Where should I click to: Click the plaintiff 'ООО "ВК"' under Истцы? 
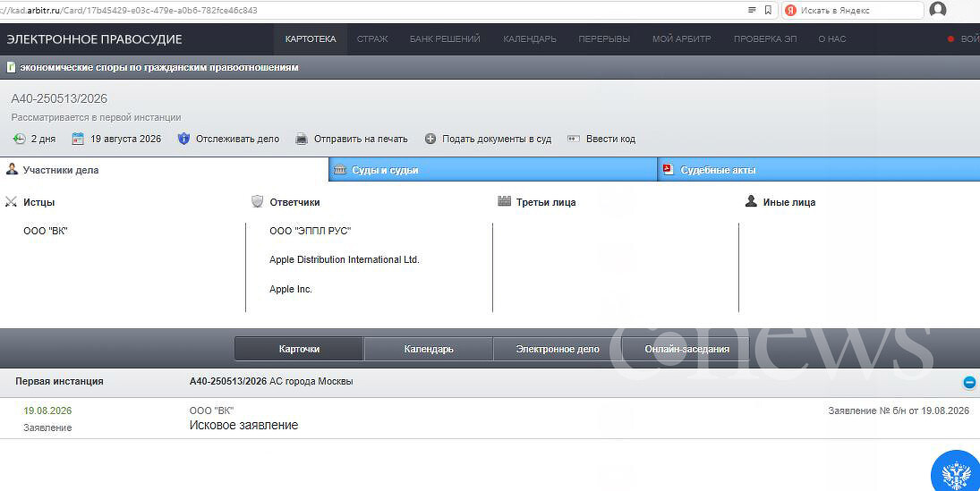(46, 231)
